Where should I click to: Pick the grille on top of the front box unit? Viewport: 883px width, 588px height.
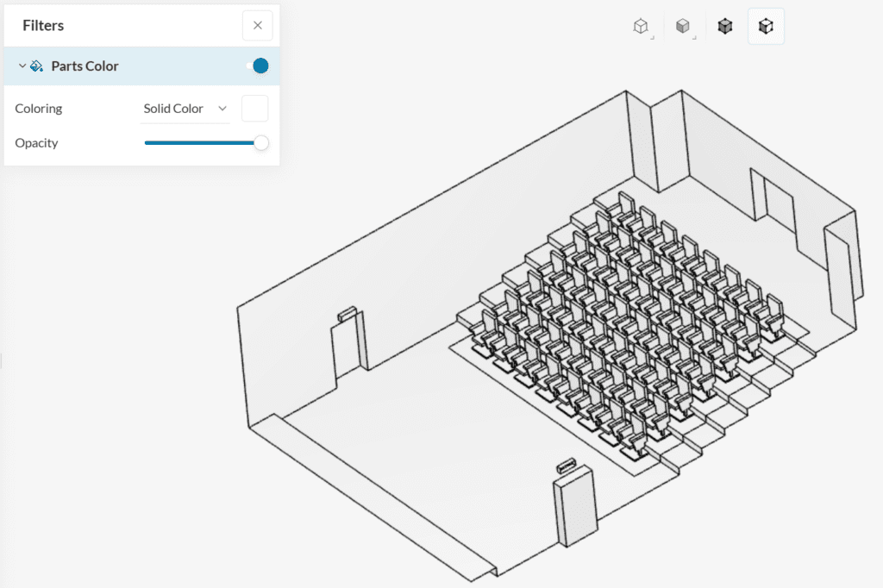(x=567, y=466)
